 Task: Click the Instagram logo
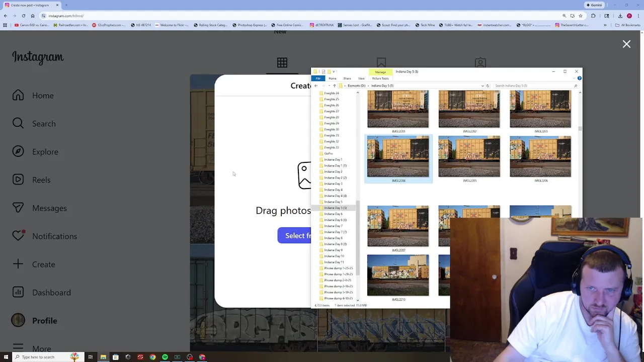pyautogui.click(x=38, y=57)
